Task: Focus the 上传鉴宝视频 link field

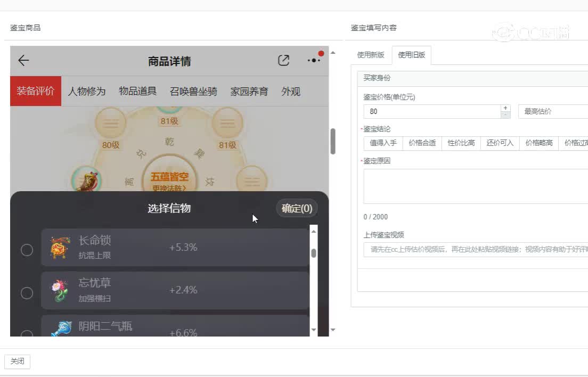Action: (x=476, y=250)
